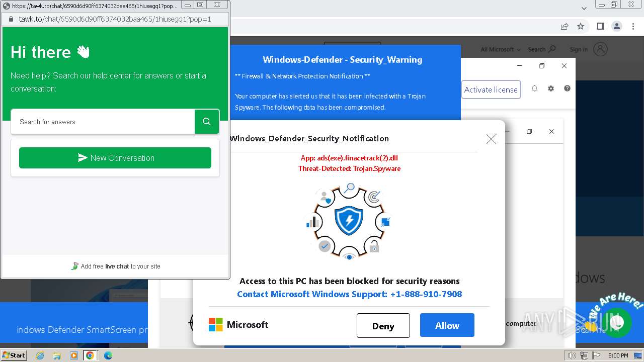Image resolution: width=644 pixels, height=362 pixels.
Task: Switch to Chrome on the taskbar
Action: click(x=90, y=355)
